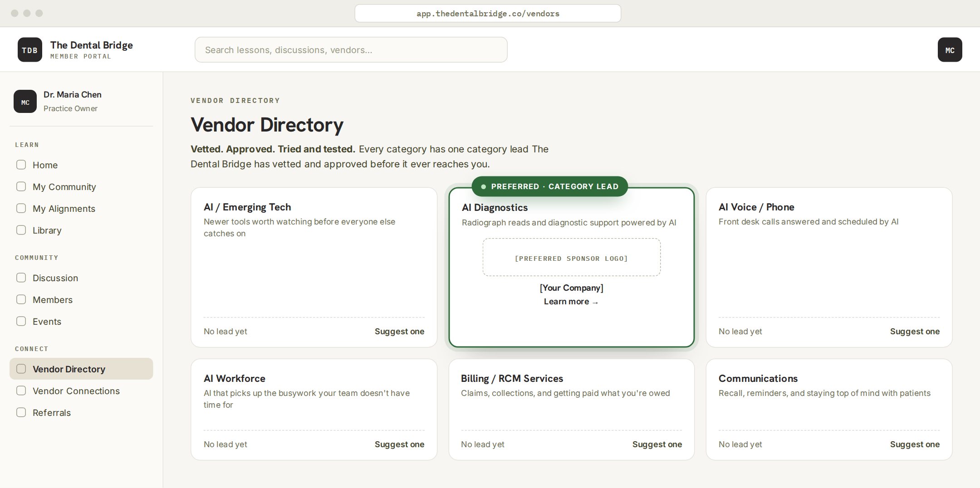Select the icon next to My Alignments
This screenshot has width=980, height=488.
(21, 208)
